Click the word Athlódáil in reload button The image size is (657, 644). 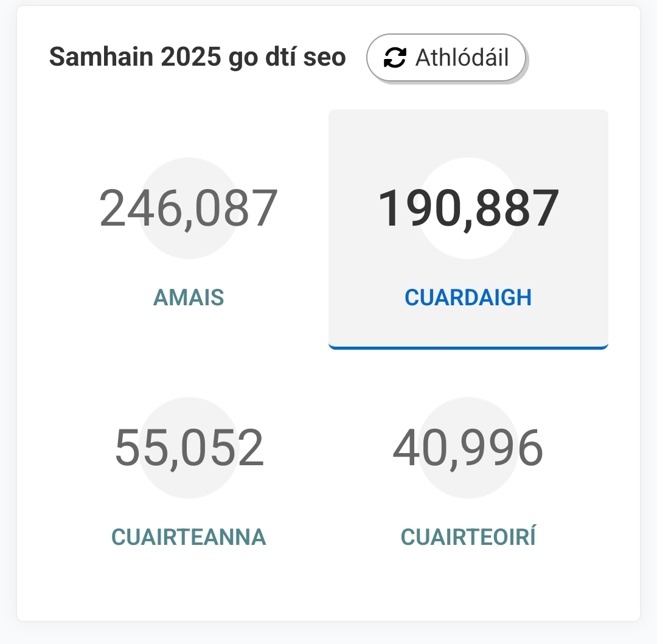tap(462, 58)
